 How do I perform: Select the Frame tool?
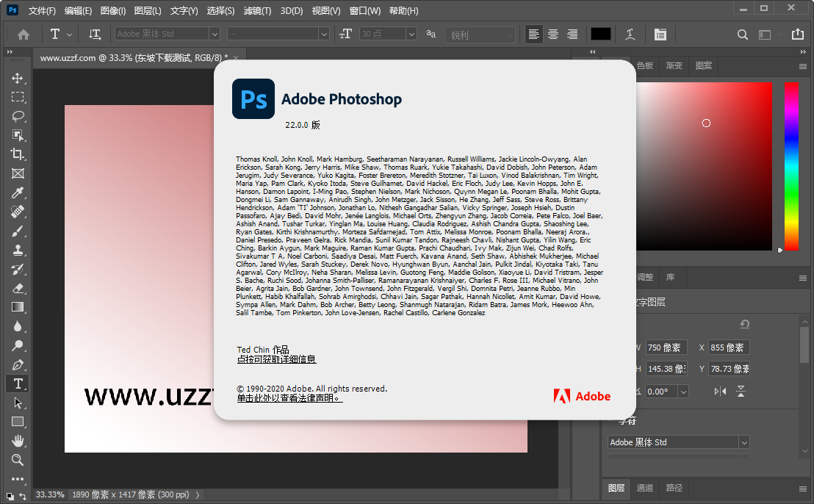18,173
